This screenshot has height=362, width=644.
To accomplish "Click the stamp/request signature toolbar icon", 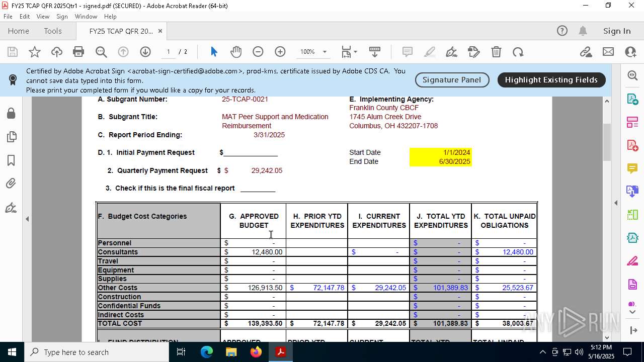I will click(x=473, y=52).
